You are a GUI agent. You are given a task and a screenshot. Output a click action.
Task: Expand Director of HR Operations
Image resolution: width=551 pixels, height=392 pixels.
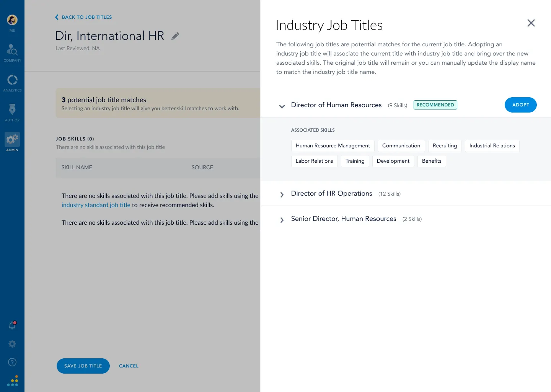click(282, 195)
